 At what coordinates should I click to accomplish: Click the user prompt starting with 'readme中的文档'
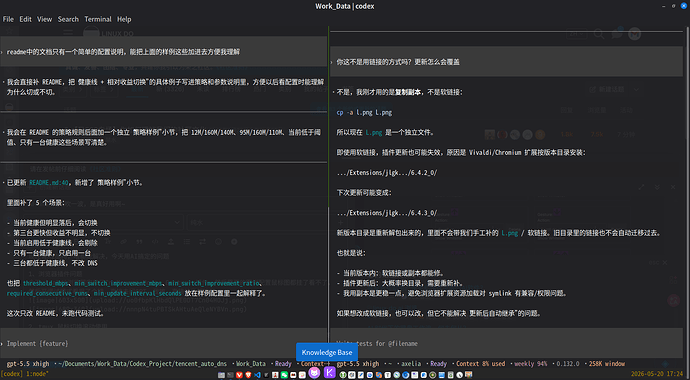pyautogui.click(x=163, y=51)
